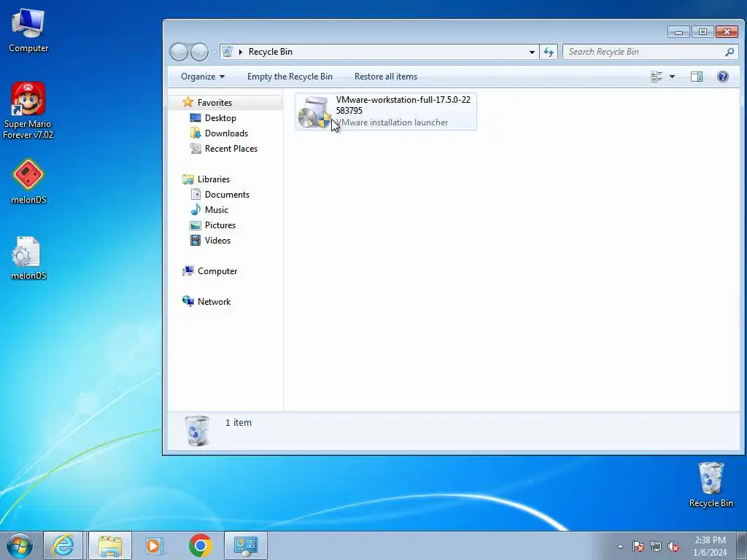
Task: Click the search magnifier icon
Action: (729, 52)
